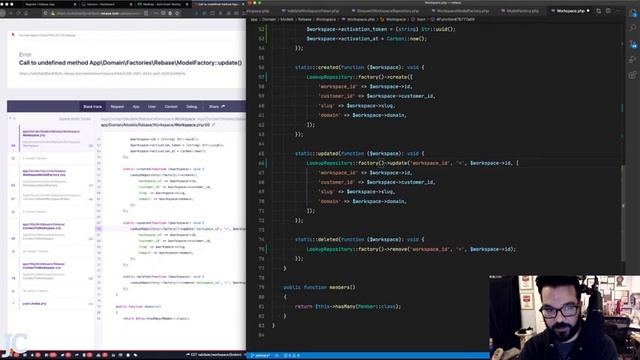Close the third browser tab

[x=188, y=4]
